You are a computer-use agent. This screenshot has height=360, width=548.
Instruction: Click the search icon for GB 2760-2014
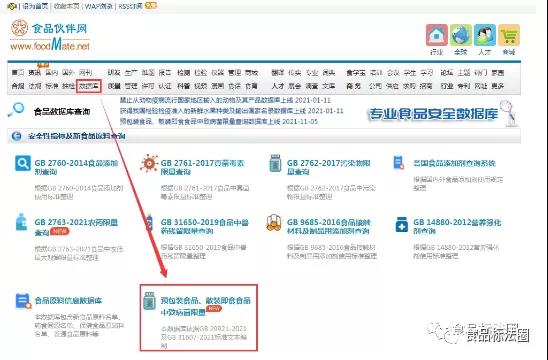point(23,163)
